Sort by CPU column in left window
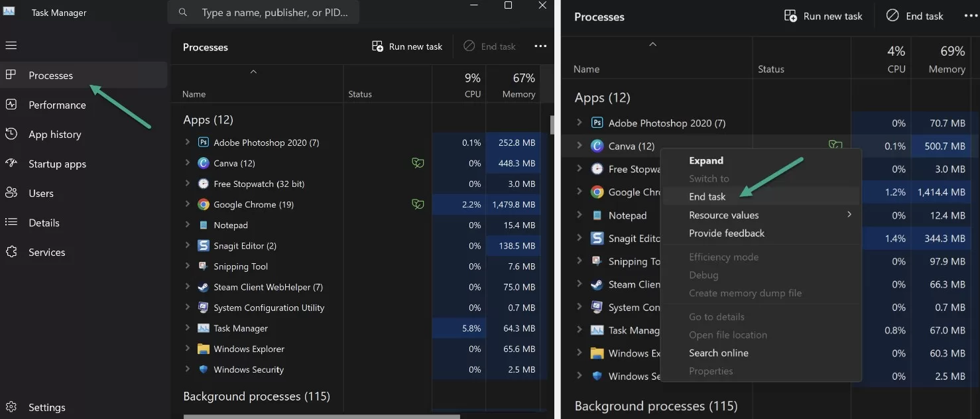Screen dimensions: 980x419 click(459, 85)
